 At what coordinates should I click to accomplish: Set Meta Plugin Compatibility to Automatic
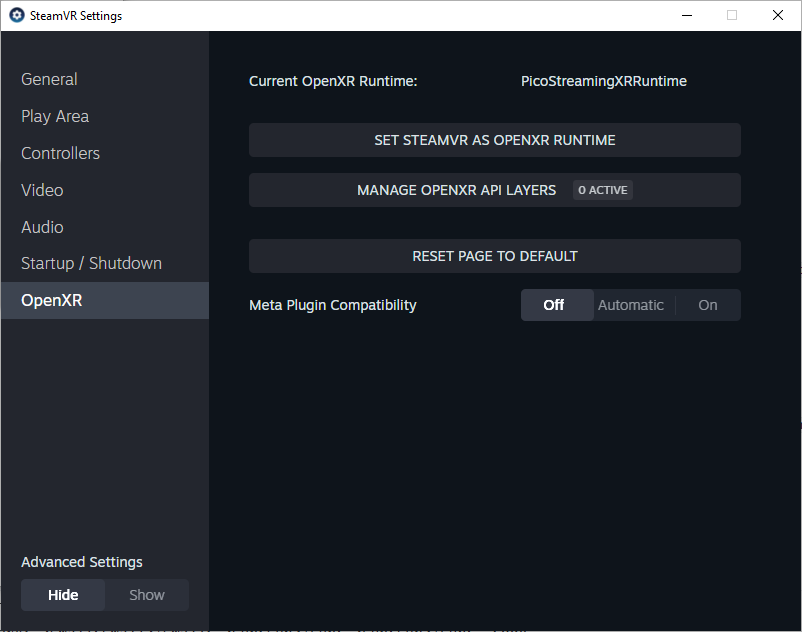tap(631, 305)
